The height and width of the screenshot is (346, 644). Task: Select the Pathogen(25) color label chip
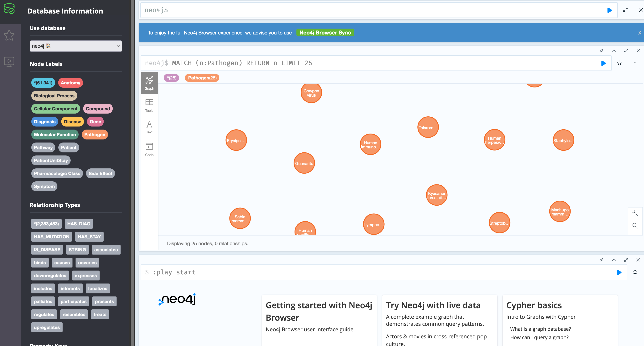tap(202, 78)
